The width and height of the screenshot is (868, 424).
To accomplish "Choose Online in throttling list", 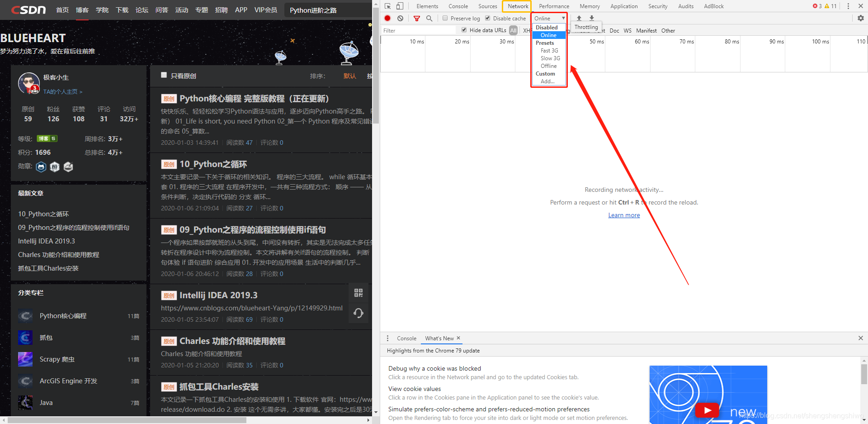I will click(x=549, y=35).
